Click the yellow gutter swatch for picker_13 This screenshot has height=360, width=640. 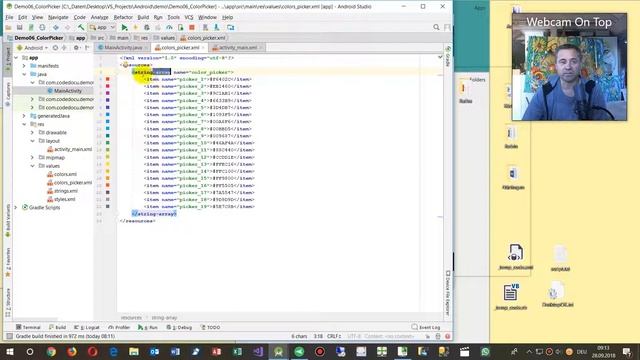coord(108,164)
